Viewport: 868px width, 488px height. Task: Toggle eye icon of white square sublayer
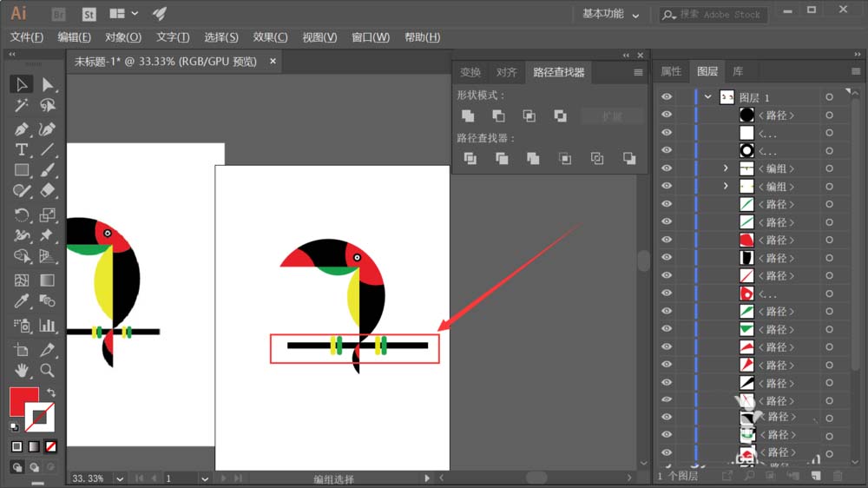pyautogui.click(x=667, y=132)
